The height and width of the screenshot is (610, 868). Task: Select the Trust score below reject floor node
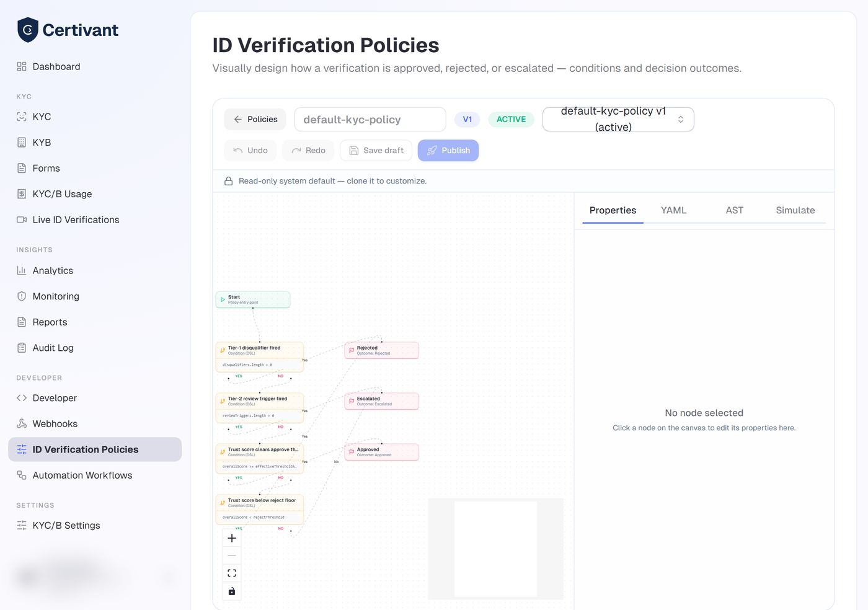(260, 510)
